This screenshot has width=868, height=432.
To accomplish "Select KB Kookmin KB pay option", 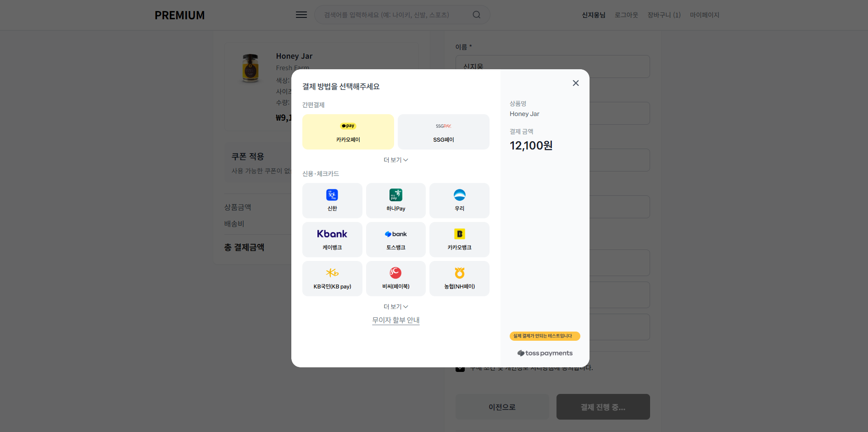I will click(332, 278).
